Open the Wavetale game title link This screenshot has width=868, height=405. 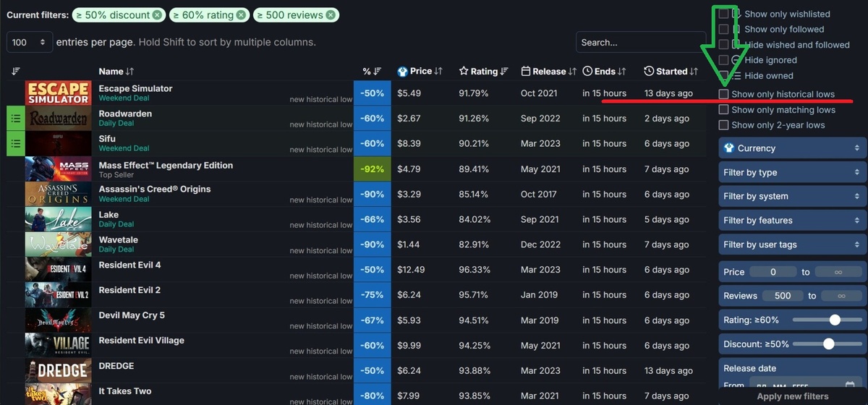coord(119,239)
